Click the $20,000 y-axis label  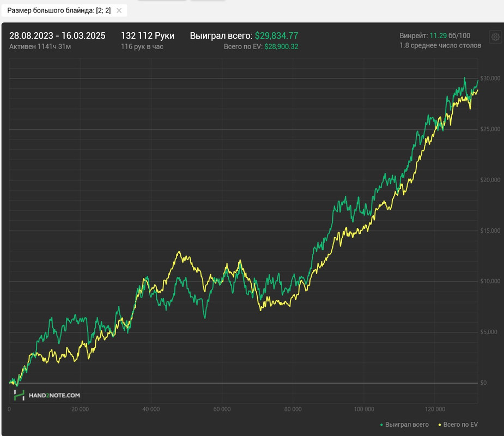(x=490, y=180)
